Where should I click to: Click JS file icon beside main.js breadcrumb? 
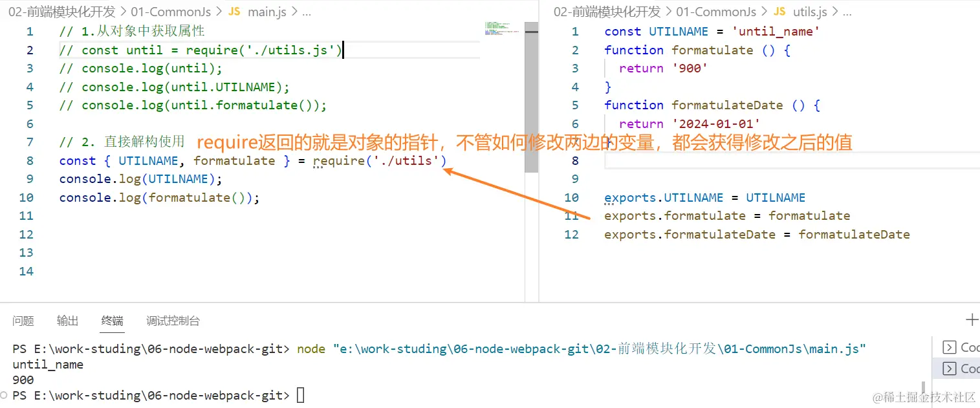234,12
